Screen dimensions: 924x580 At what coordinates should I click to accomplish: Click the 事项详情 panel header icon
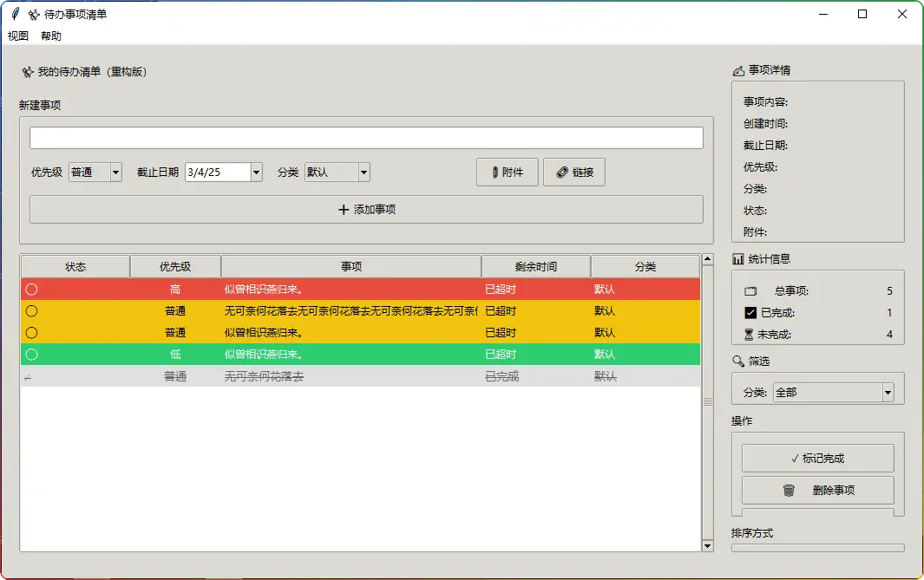[738, 70]
